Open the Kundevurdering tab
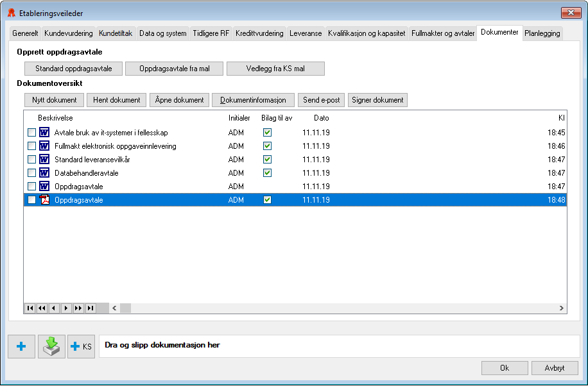Image resolution: width=588 pixels, height=386 pixels. [x=68, y=33]
